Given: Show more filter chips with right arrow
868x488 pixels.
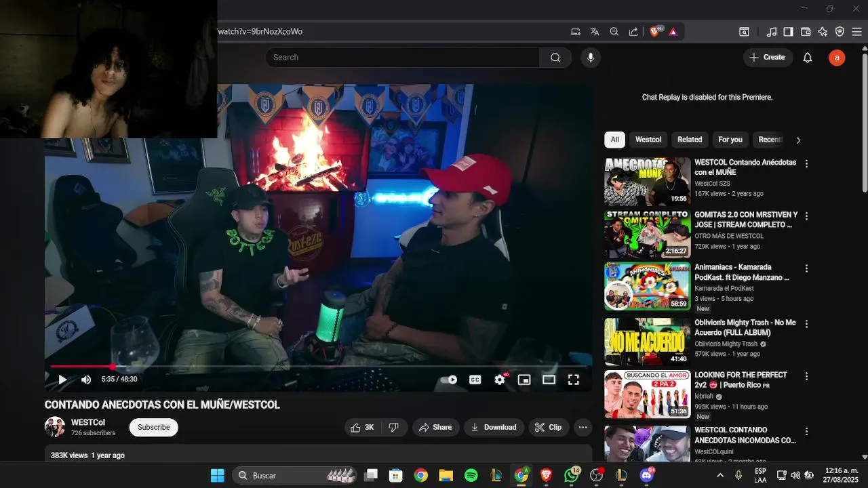Looking at the screenshot, I should (798, 140).
